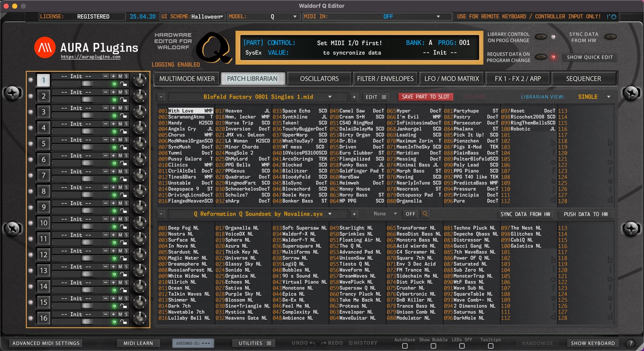This screenshot has width=644, height=351.
Task: Open the Model Q dropdown
Action: [x=263, y=17]
